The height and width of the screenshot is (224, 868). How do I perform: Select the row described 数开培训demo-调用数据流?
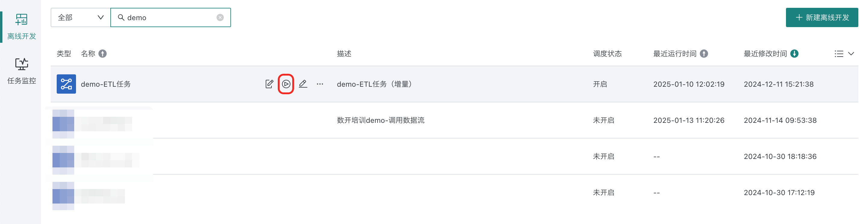point(454,120)
